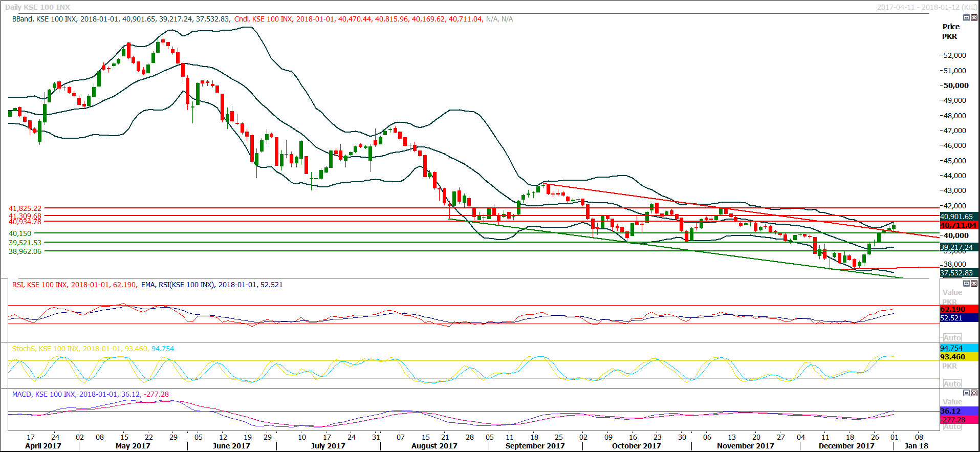Maximize the MACD indicator pane

pos(966,393)
